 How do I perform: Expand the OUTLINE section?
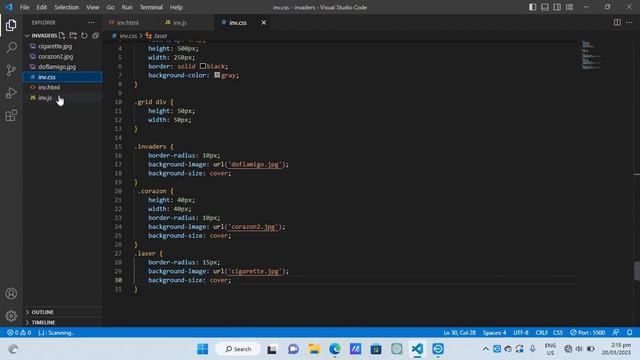pyautogui.click(x=42, y=312)
